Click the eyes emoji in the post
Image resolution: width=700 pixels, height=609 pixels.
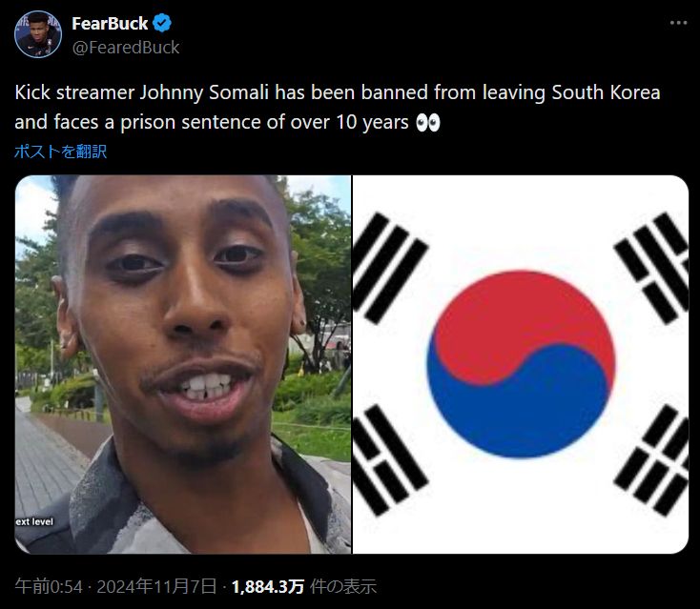[427, 123]
